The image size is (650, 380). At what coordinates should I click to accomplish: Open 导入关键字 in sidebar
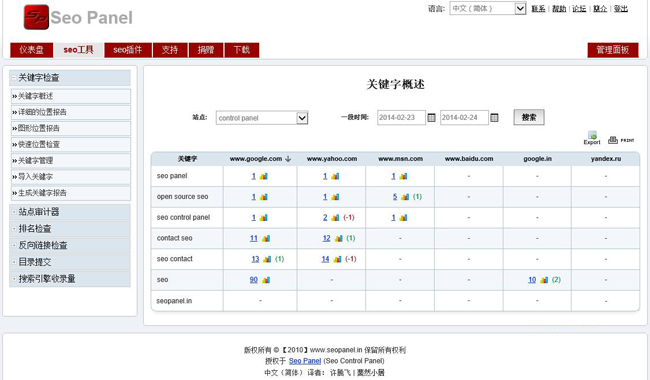(70, 177)
